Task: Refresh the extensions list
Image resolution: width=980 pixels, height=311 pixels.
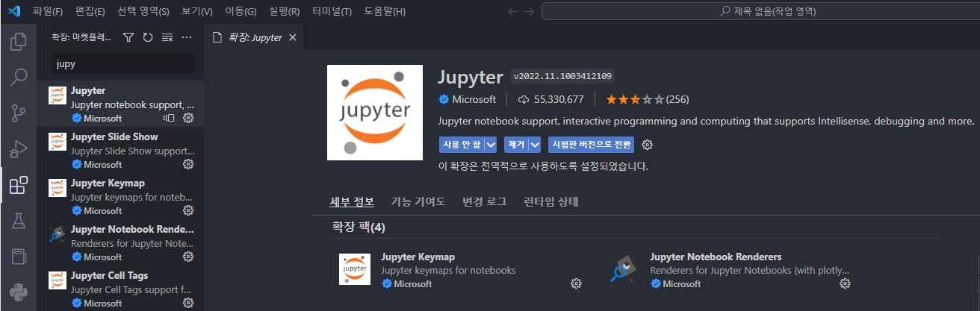Action: 148,37
